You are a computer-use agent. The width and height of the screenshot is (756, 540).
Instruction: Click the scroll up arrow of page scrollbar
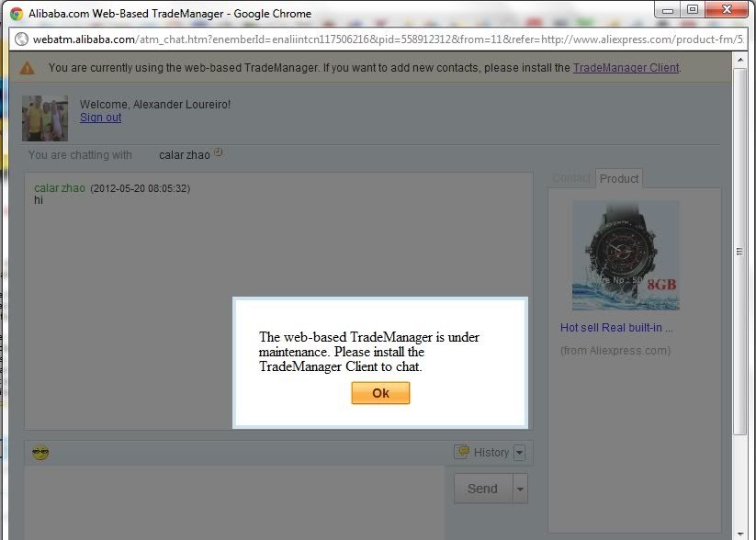pos(740,60)
